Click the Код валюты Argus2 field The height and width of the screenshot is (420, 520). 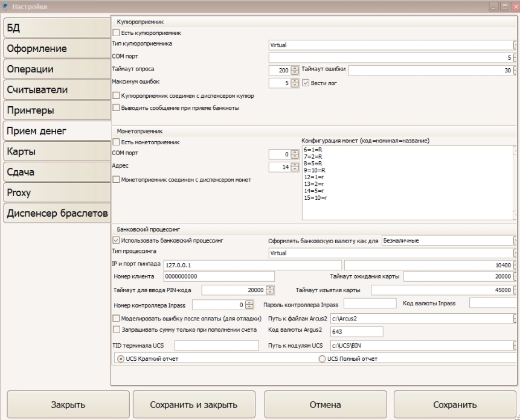(357, 331)
